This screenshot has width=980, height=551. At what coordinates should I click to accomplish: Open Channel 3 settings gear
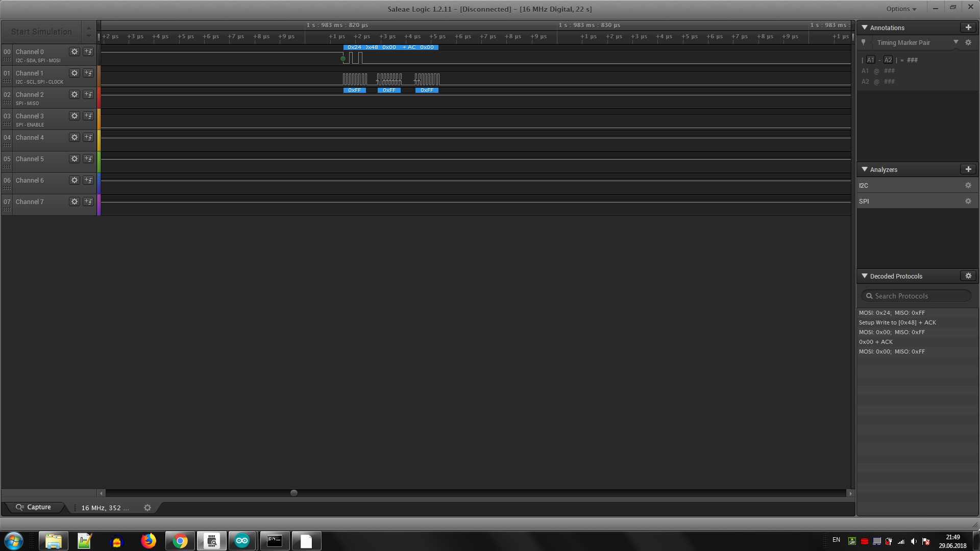(75, 116)
